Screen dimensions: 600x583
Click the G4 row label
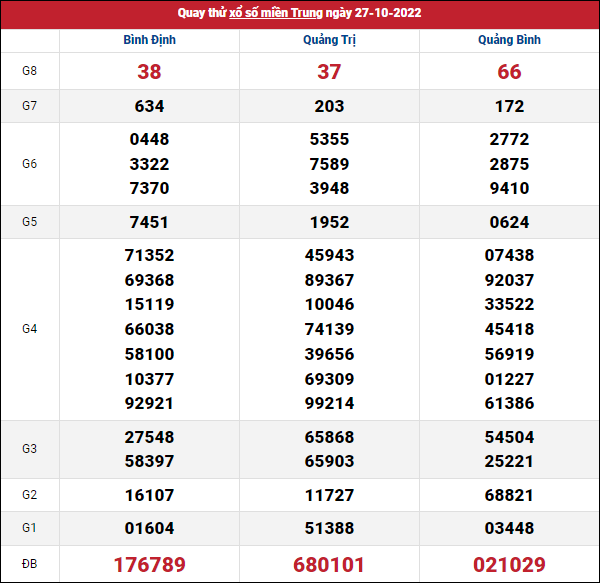[29, 329]
